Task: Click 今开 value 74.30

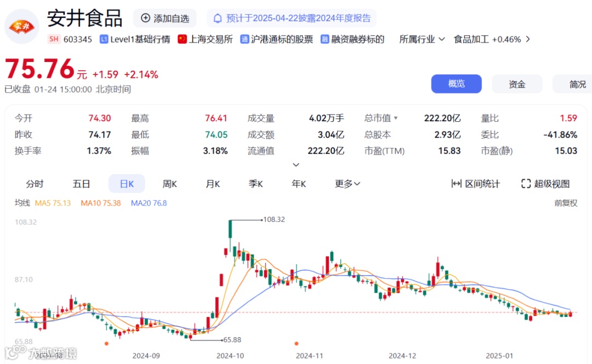Action: (x=100, y=118)
